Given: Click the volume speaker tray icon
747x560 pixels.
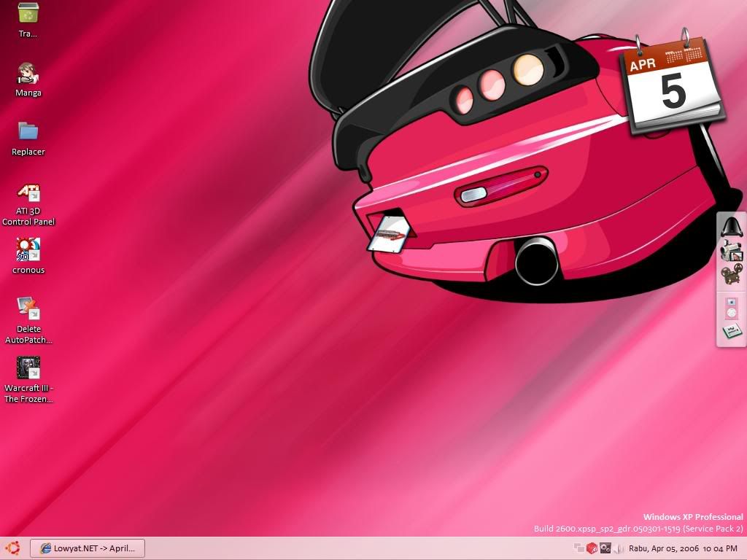Looking at the screenshot, I should (619, 548).
